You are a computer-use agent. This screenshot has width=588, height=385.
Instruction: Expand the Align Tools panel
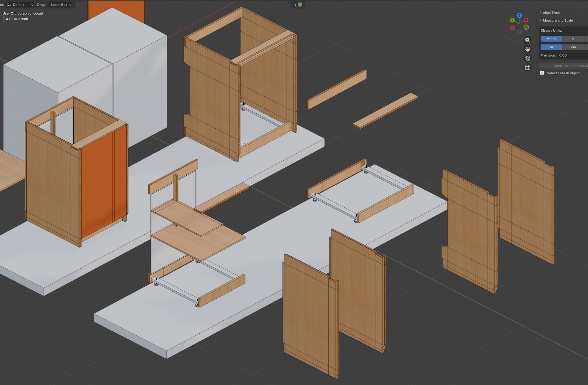coord(551,13)
